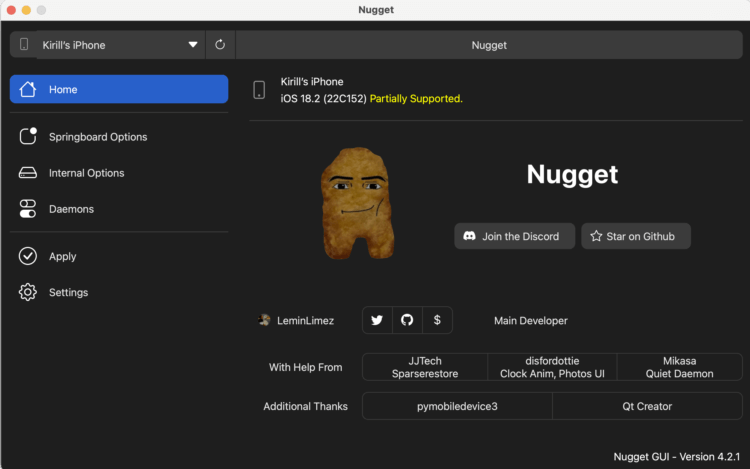Click Star on Github button

pos(636,236)
